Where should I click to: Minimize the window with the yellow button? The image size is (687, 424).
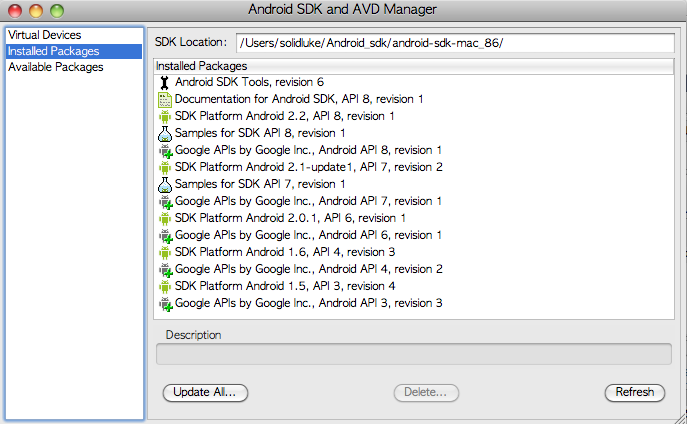36,11
